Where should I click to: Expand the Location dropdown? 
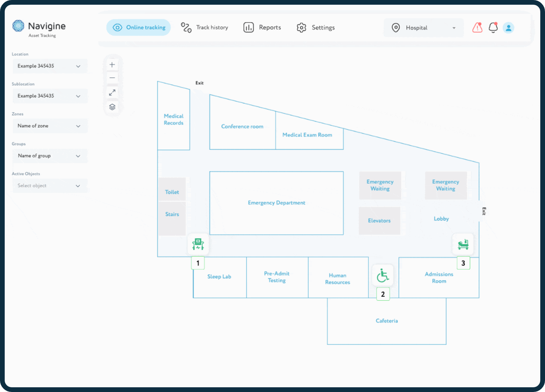click(x=50, y=66)
